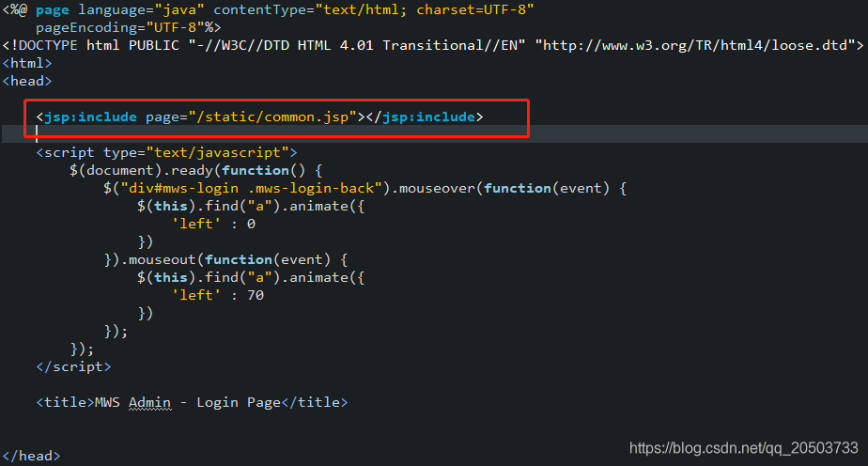Image resolution: width=868 pixels, height=466 pixels.
Task: Click the 'left' : 70 property line
Action: [218, 296]
